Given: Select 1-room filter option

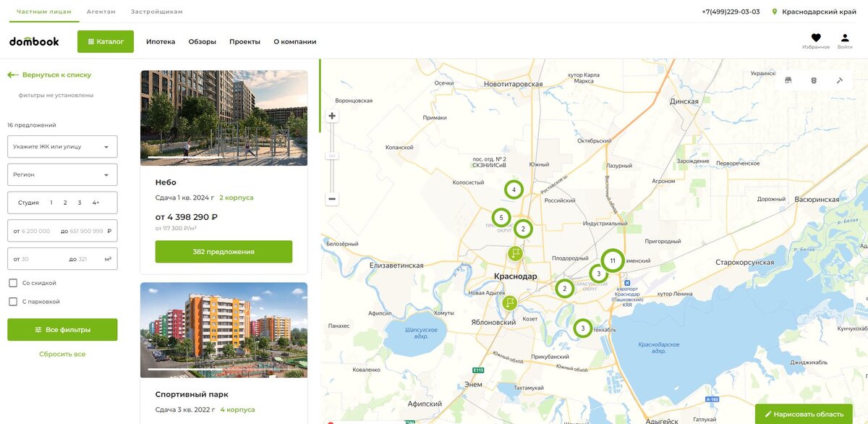Looking at the screenshot, I should point(51,203).
